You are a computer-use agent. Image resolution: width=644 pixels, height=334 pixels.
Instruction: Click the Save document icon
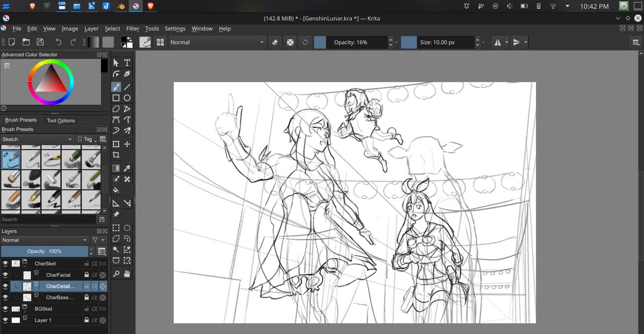pyautogui.click(x=40, y=42)
